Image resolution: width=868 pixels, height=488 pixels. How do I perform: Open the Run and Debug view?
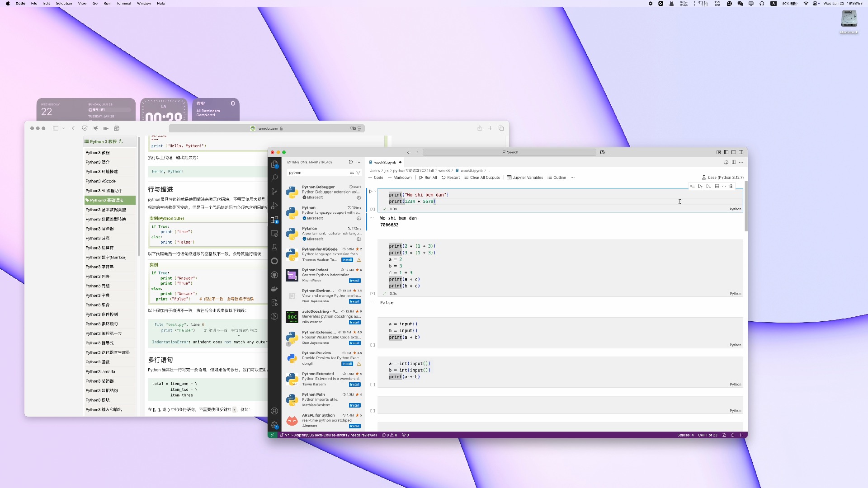pyautogui.click(x=274, y=206)
